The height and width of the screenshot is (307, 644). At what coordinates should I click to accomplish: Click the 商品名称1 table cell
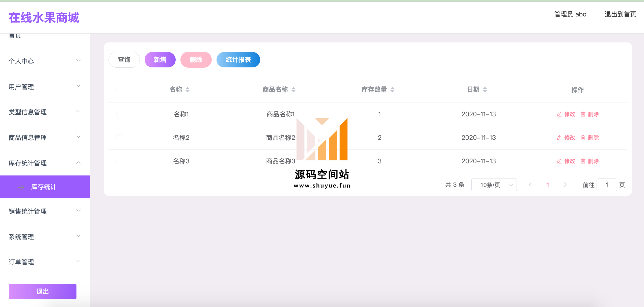[x=281, y=114]
